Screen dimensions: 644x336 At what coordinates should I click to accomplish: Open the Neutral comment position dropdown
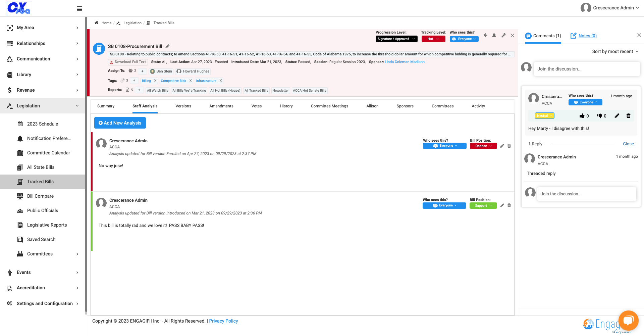point(545,116)
